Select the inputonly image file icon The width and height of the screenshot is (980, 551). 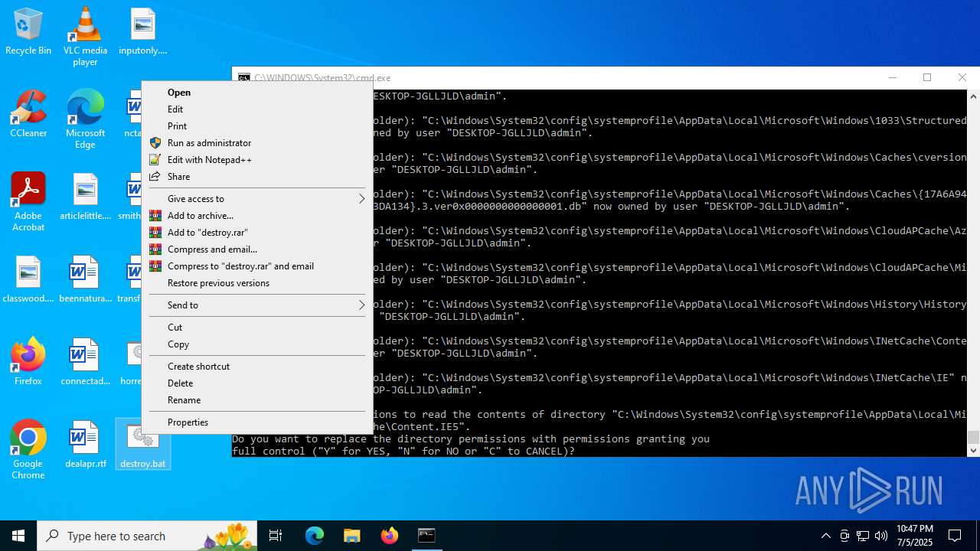(x=142, y=32)
